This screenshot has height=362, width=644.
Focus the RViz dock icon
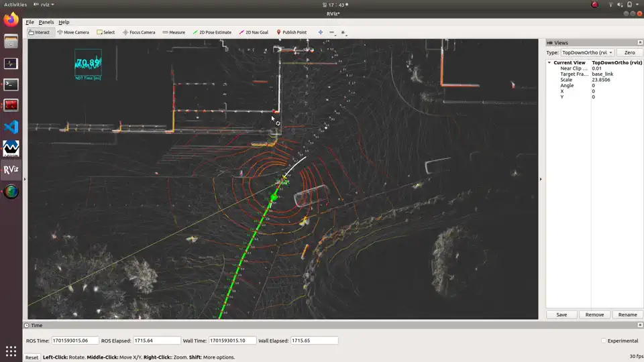click(x=11, y=170)
